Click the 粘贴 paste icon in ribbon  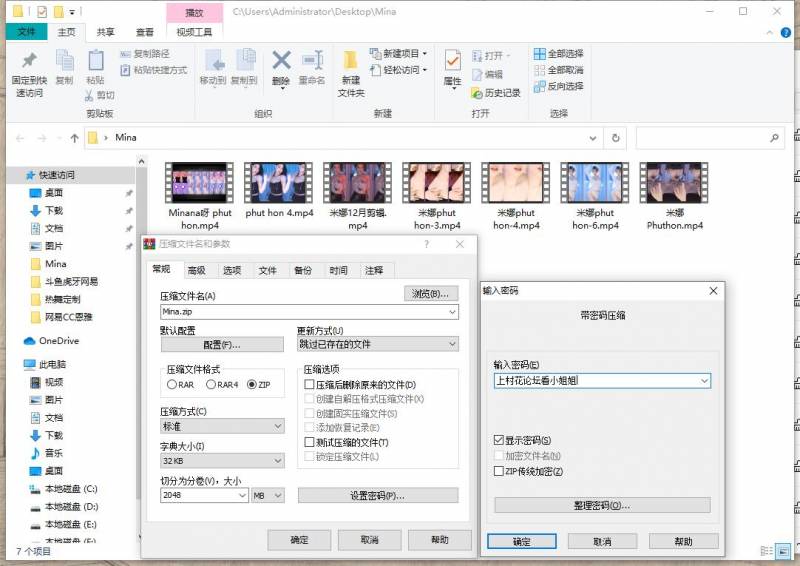(95, 62)
